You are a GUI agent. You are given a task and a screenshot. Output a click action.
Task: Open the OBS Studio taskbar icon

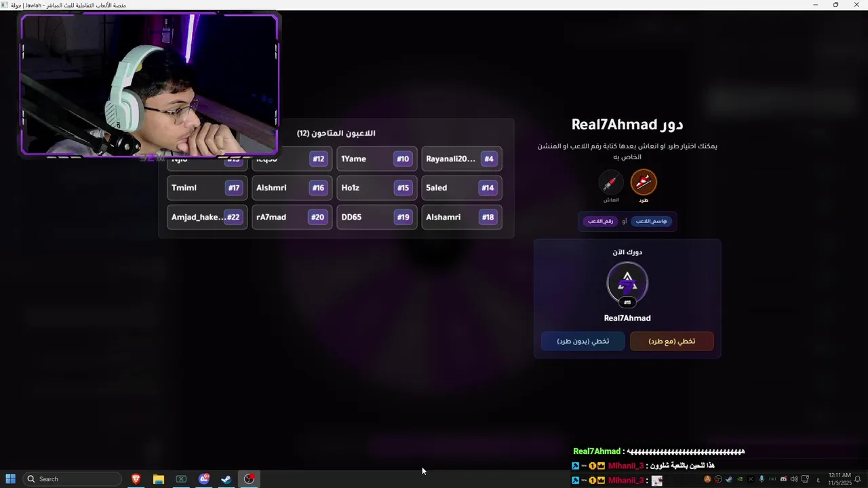click(250, 479)
